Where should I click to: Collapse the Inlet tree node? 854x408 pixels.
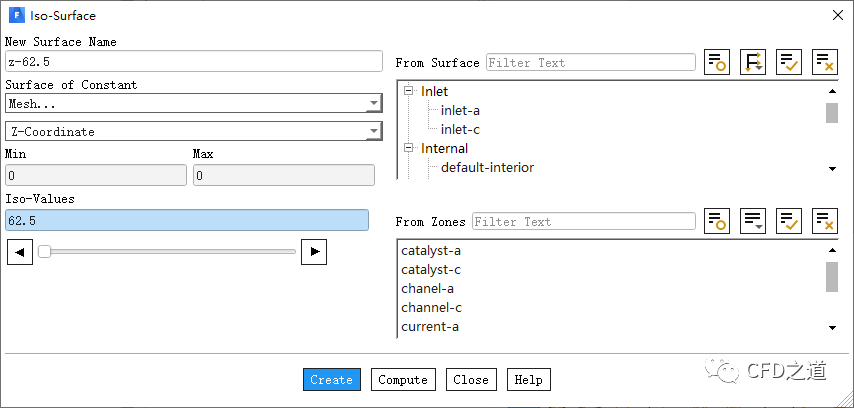click(x=409, y=92)
